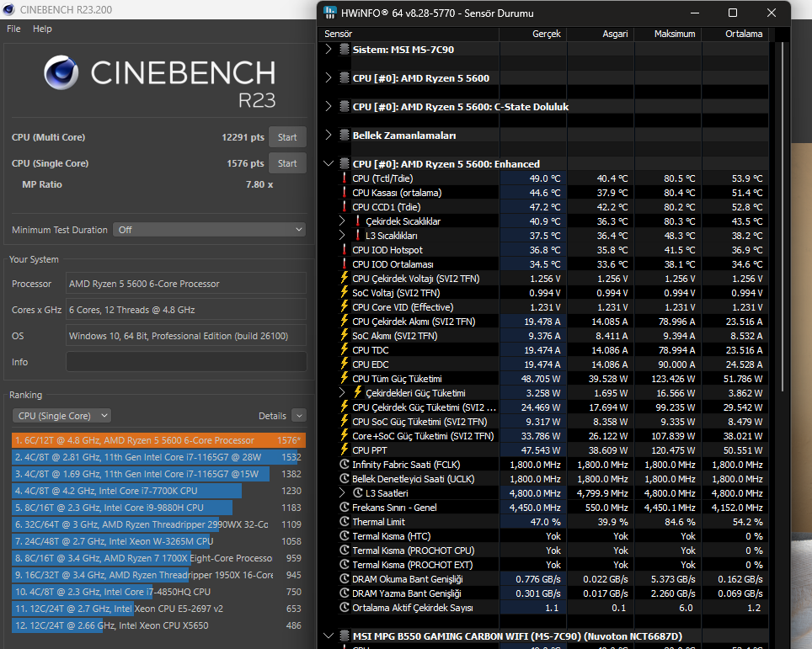Open the CPU (Single Core) ranking dropdown
The image size is (812, 649).
tap(61, 416)
